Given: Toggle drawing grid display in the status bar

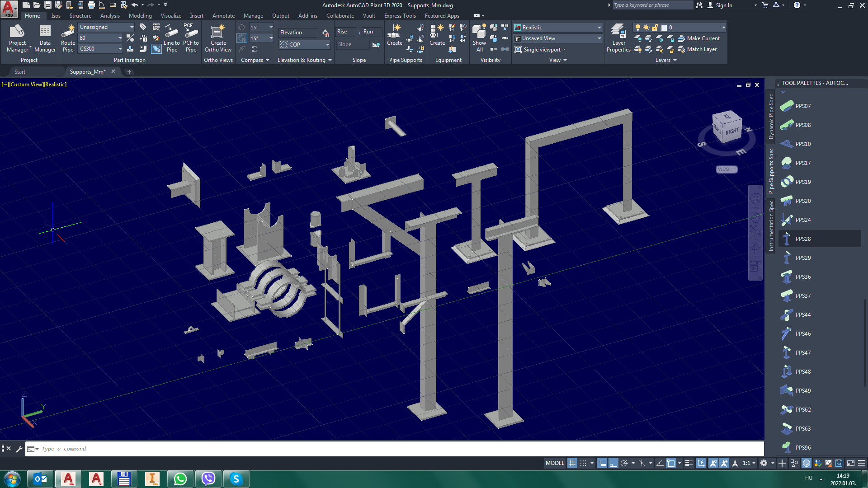Looking at the screenshot, I should (572, 463).
